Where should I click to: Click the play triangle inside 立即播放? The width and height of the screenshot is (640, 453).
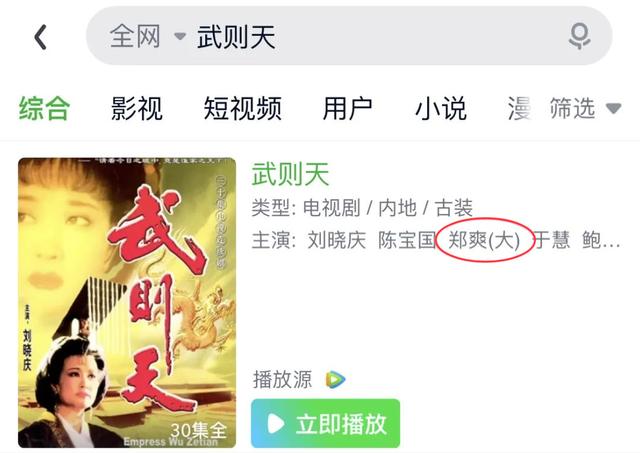276,424
